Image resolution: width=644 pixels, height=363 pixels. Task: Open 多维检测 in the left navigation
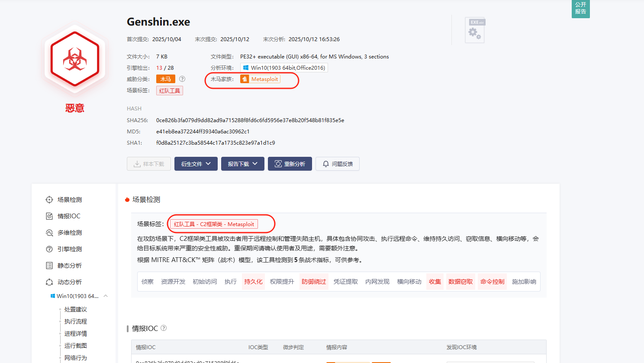69,233
